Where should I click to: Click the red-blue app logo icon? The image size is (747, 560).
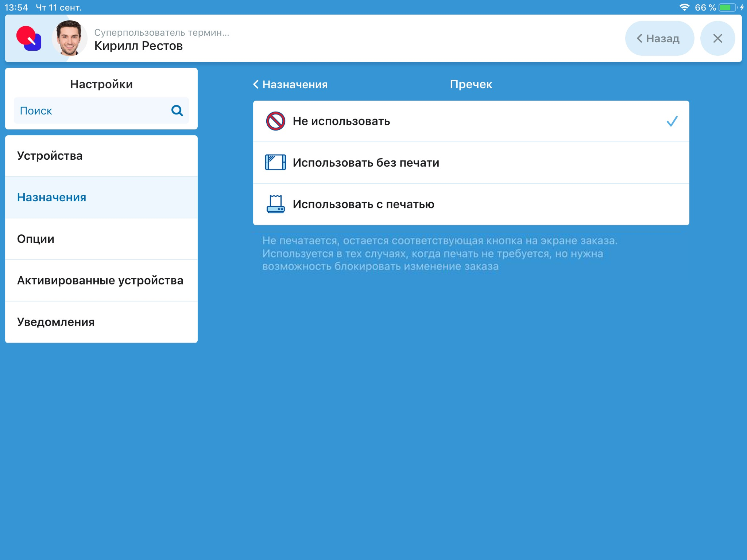(29, 38)
